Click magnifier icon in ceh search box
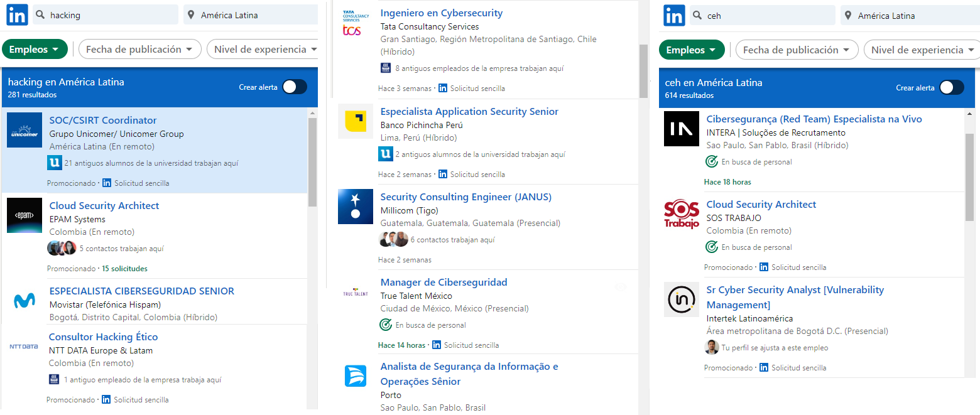The width and height of the screenshot is (980, 415). 698,16
